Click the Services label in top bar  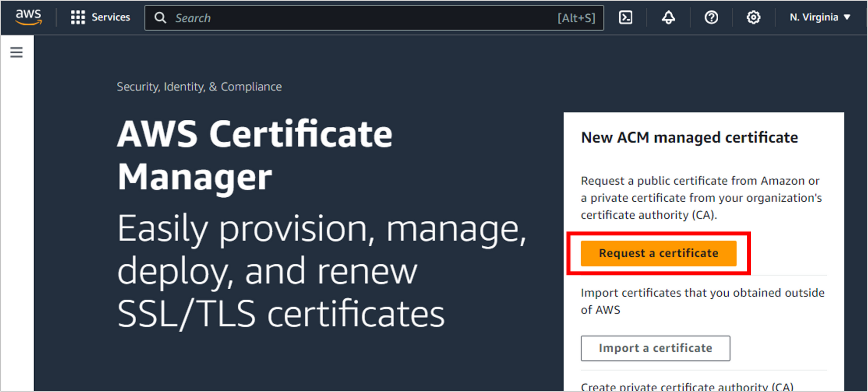(111, 17)
